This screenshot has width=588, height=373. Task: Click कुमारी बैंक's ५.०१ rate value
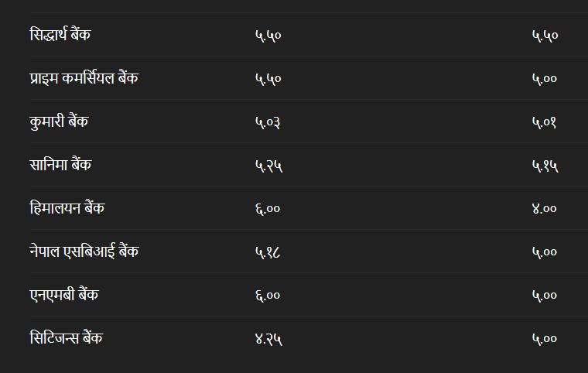pos(545,122)
